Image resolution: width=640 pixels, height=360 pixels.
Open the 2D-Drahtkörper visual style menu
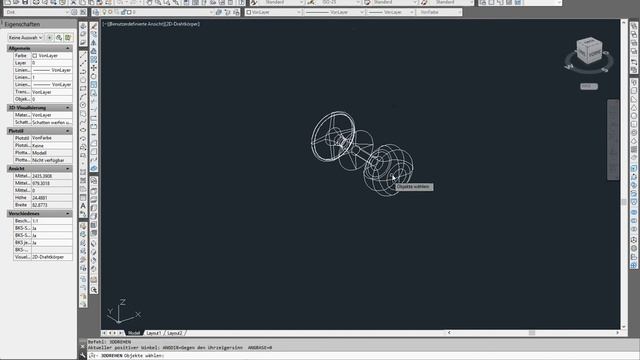click(x=182, y=24)
